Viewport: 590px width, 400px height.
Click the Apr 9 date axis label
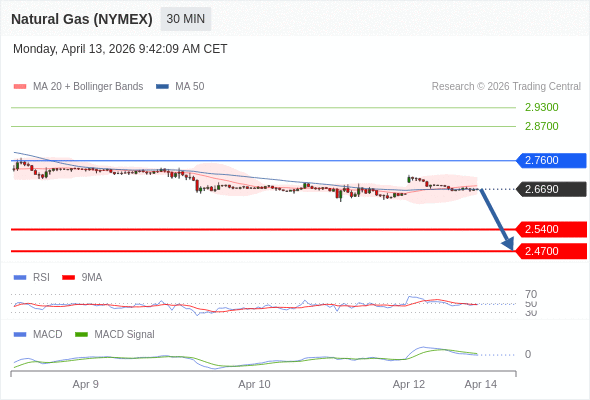(x=85, y=384)
